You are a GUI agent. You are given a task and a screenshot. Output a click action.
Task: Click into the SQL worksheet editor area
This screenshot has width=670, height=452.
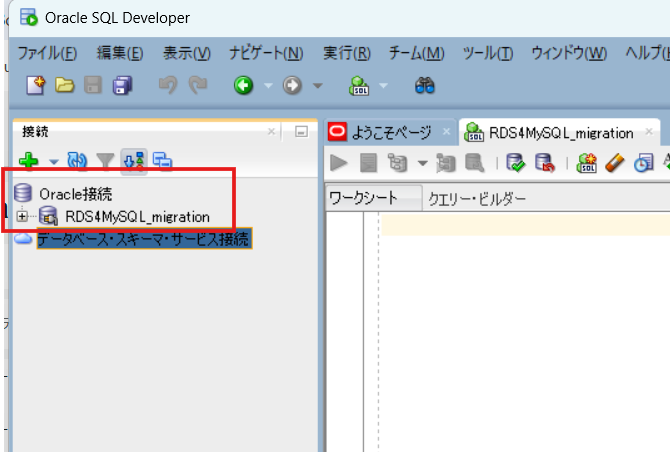click(x=526, y=333)
